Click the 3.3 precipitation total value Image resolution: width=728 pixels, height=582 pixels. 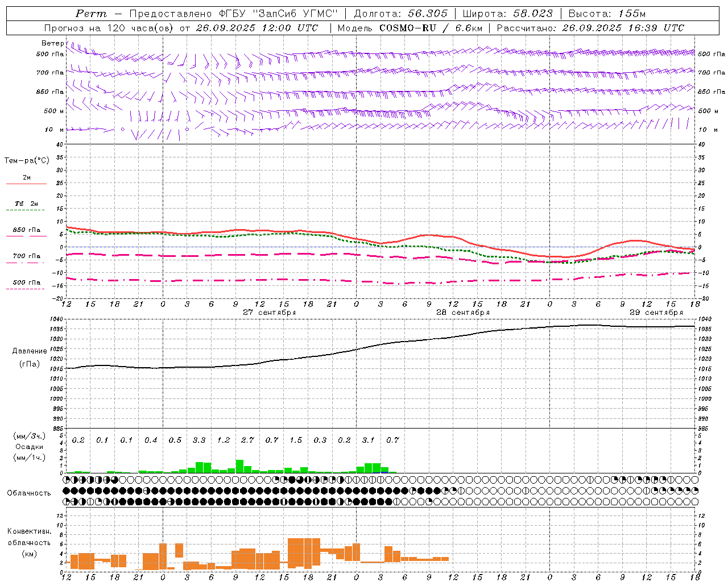[199, 440]
